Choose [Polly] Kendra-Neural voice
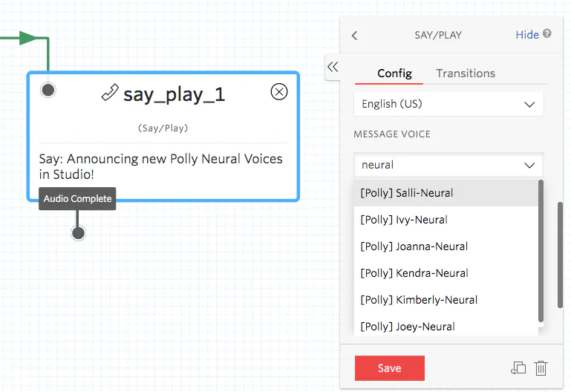The height and width of the screenshot is (392, 571). (446, 273)
